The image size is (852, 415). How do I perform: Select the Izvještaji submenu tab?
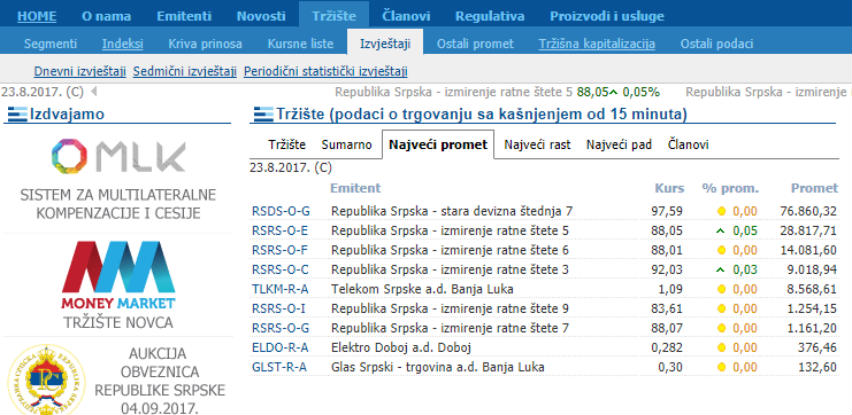point(385,44)
